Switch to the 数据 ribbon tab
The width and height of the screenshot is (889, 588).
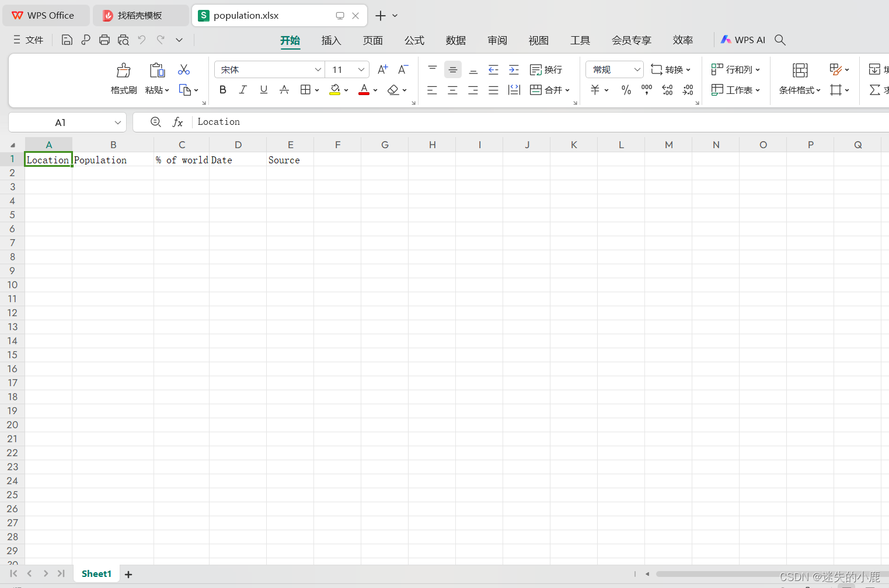(456, 40)
